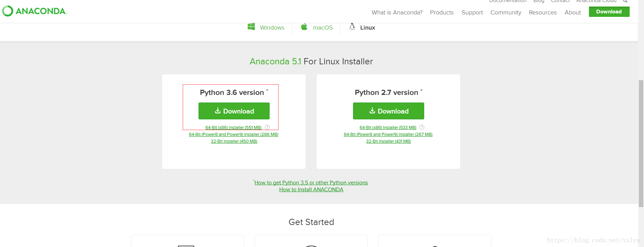Click the search magnifier icon
Viewport: 644px width, 247px height.
pyautogui.click(x=625, y=1)
